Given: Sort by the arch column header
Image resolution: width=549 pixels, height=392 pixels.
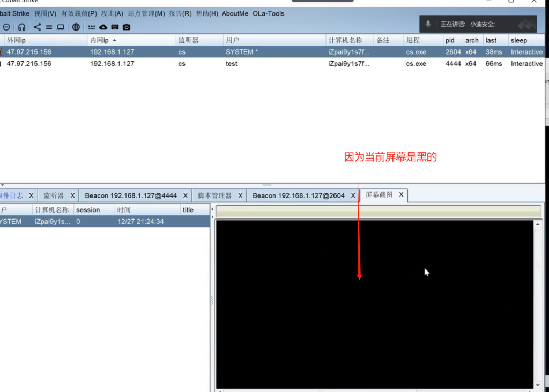Looking at the screenshot, I should [x=473, y=40].
